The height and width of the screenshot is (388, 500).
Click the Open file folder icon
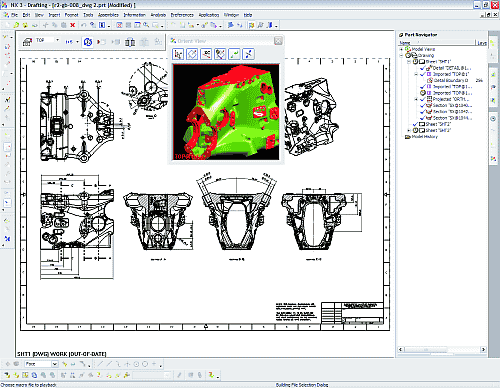click(16, 25)
